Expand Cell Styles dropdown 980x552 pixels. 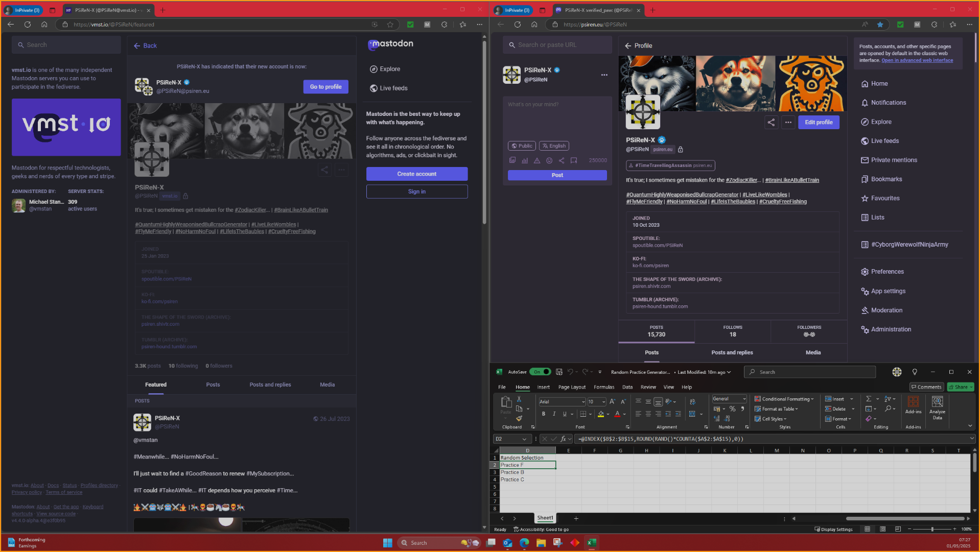click(771, 419)
